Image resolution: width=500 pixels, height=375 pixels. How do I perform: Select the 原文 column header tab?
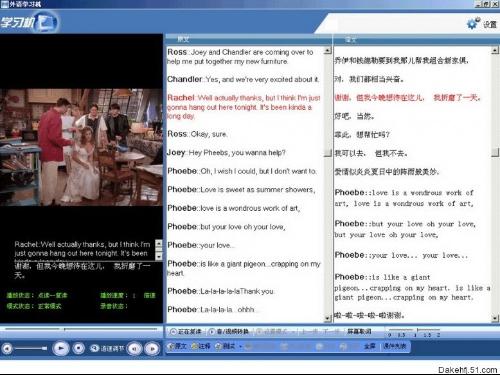[183, 39]
